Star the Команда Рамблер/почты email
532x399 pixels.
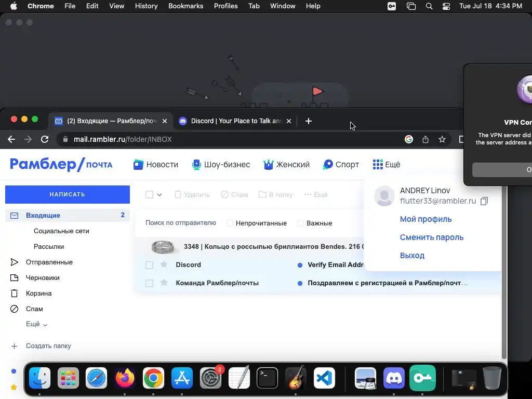click(x=164, y=283)
